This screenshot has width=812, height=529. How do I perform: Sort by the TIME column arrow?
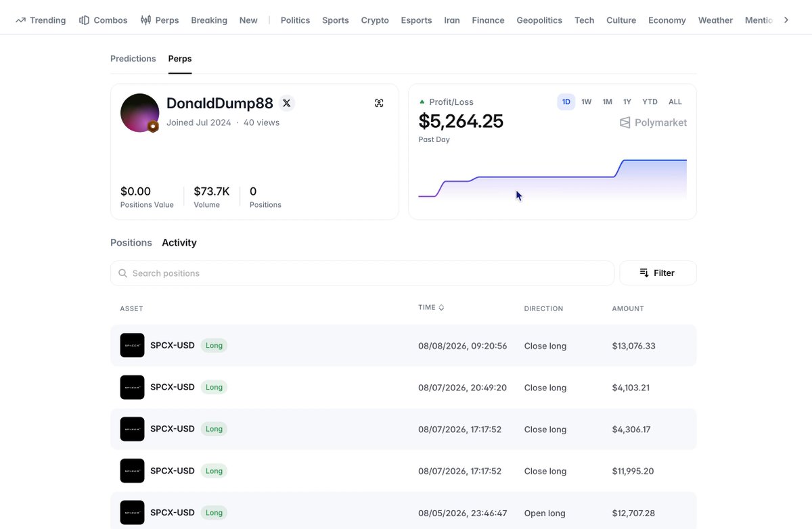(x=441, y=307)
